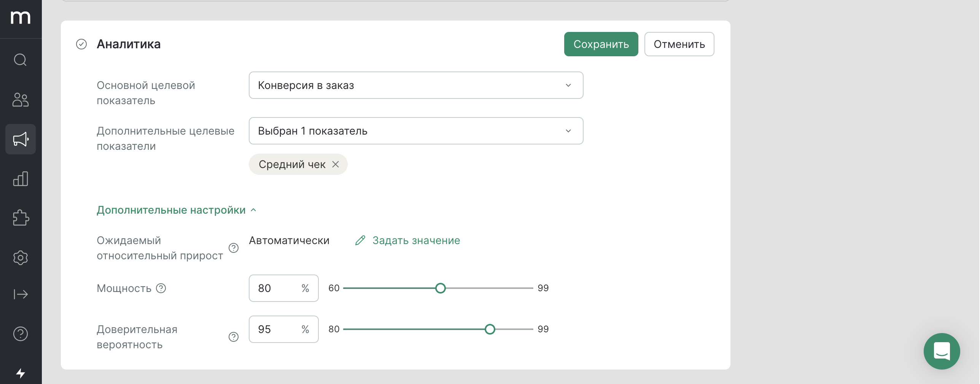The image size is (980, 384).
Task: Open the chat support bubble
Action: point(942,351)
